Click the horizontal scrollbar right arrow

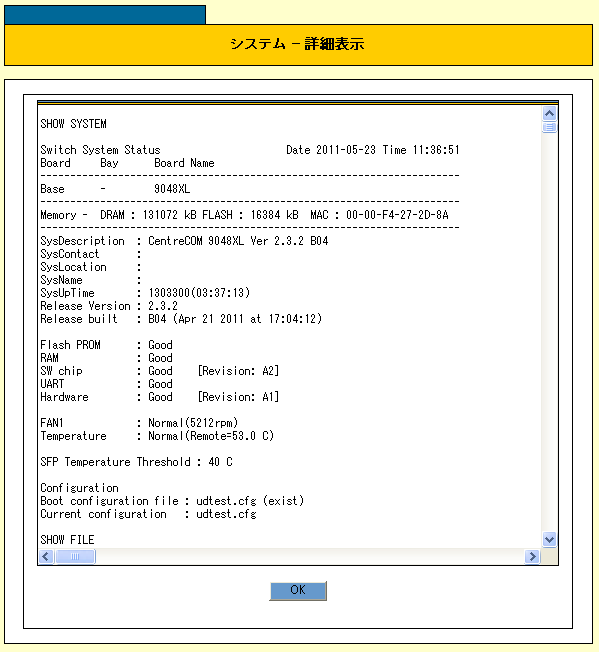coord(532,556)
